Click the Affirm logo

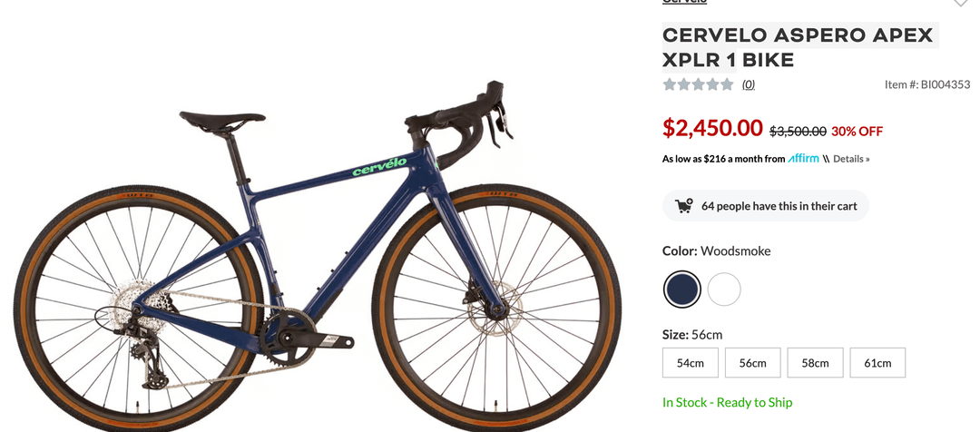(803, 158)
